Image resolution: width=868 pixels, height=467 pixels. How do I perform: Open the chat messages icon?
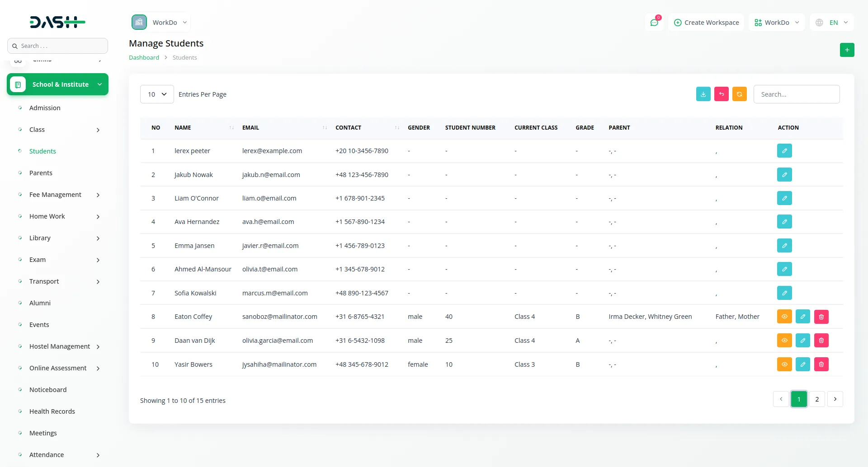pos(654,23)
